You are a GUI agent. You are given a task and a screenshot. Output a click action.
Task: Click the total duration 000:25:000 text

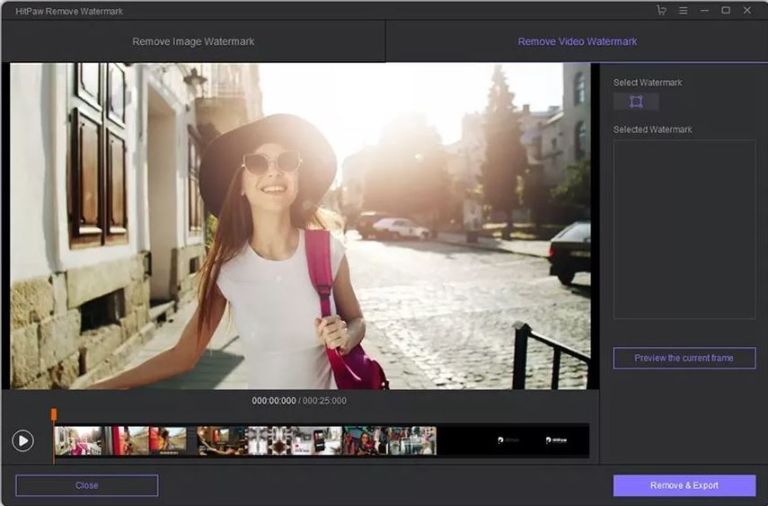[324, 401]
